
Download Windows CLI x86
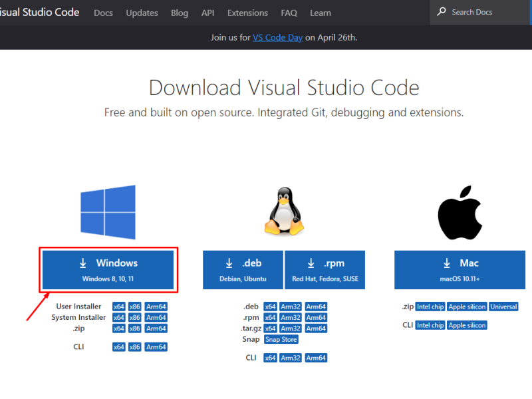click(x=135, y=346)
